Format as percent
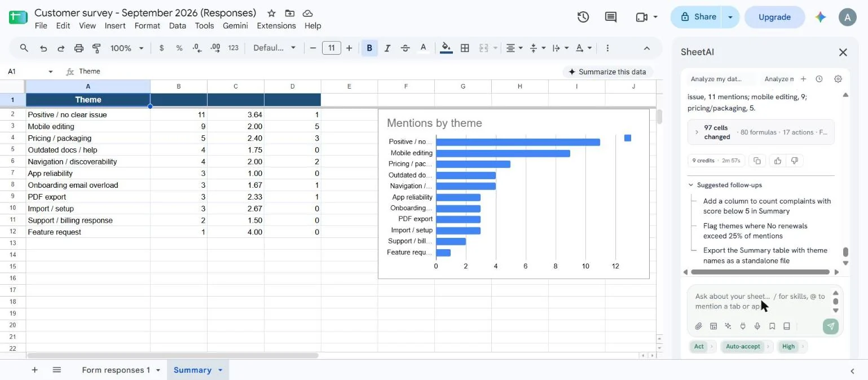This screenshot has width=868, height=380. 179,48
